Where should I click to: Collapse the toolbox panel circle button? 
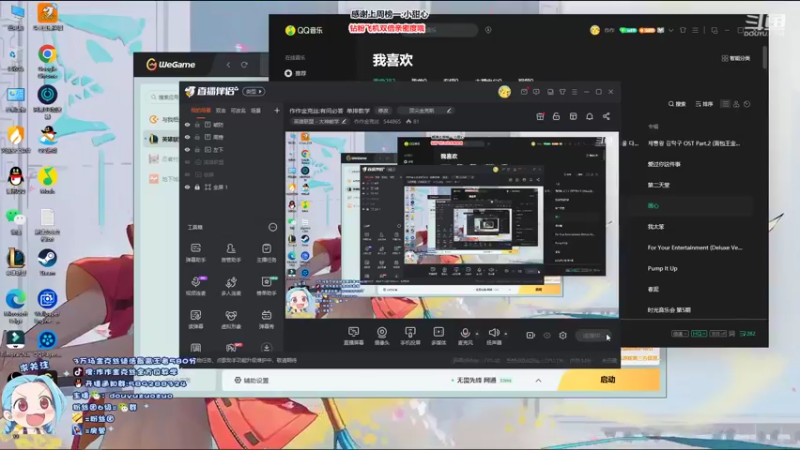click(273, 227)
